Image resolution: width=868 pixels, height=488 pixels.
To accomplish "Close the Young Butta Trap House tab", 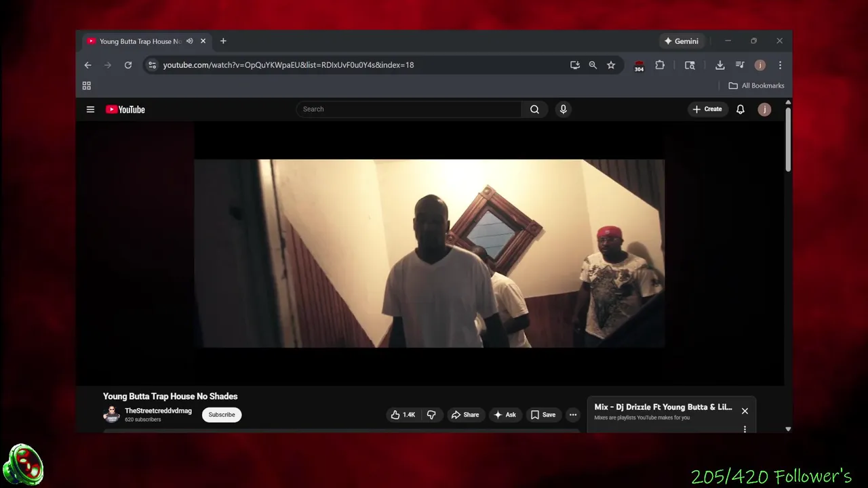I will (x=203, y=41).
